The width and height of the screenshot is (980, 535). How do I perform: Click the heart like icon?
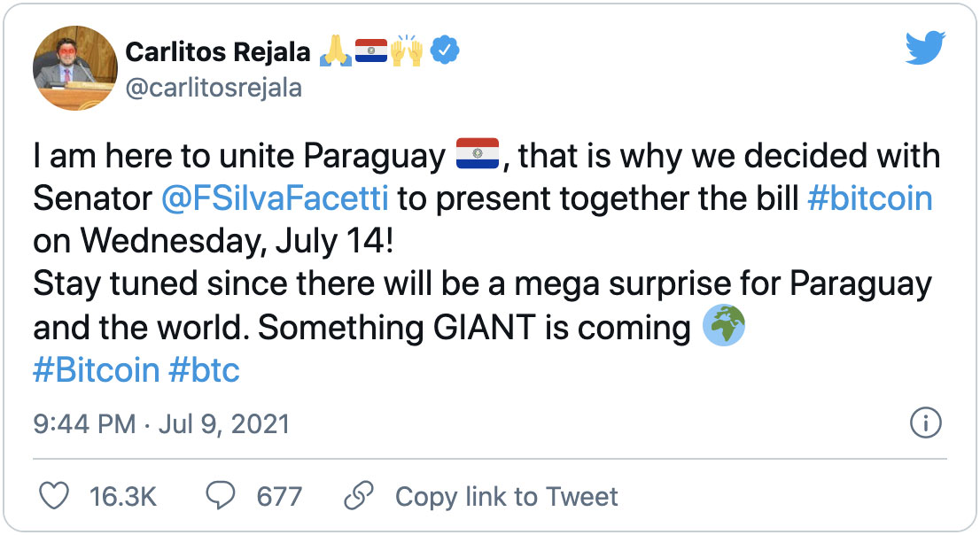(x=55, y=496)
